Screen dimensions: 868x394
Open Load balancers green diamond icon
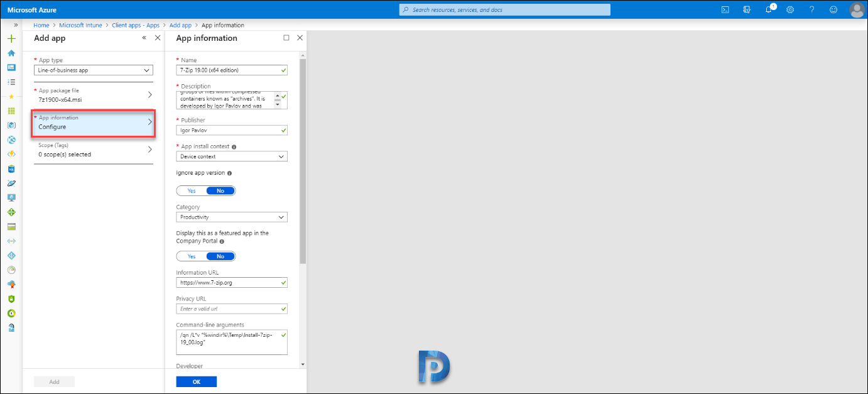(x=11, y=212)
